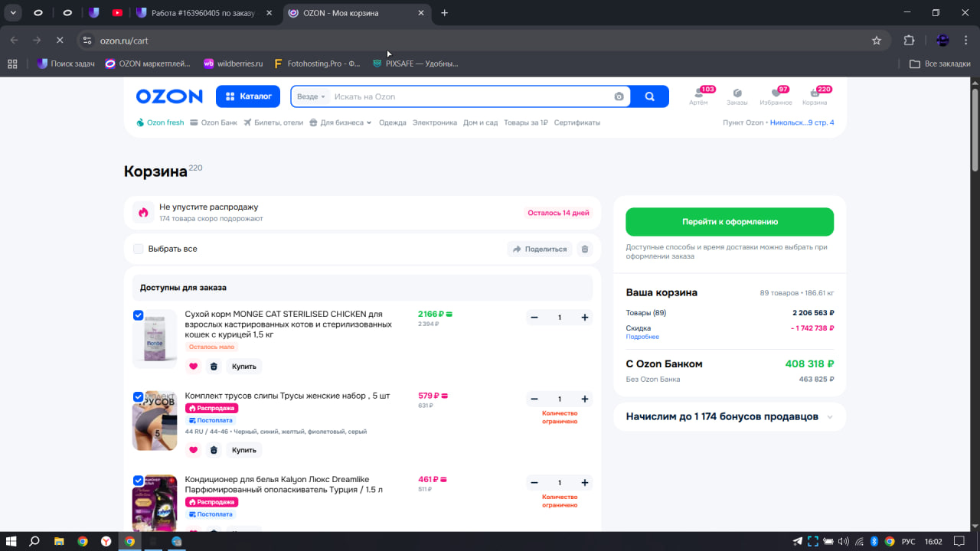Uncheck the Кондиционер для белья Kalyon item
980x551 pixels.
click(x=139, y=481)
